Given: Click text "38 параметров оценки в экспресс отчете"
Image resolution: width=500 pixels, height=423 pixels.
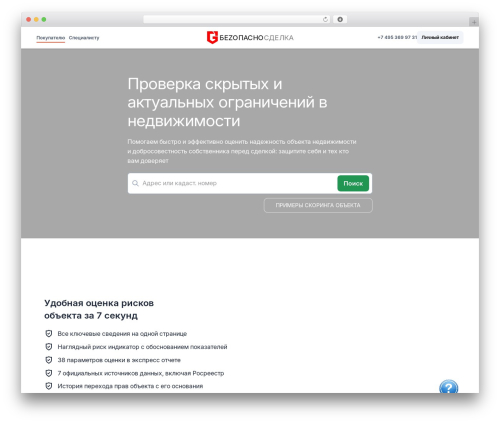Looking at the screenshot, I should pyautogui.click(x=119, y=360).
